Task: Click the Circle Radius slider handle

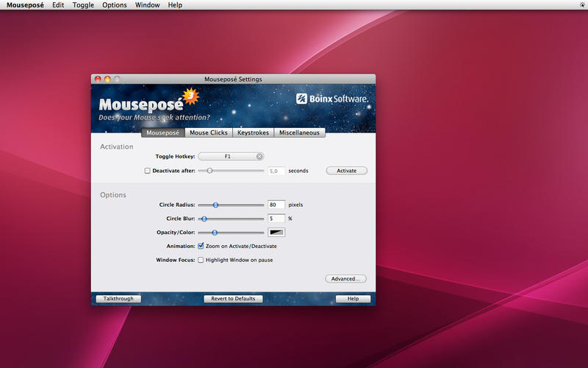Action: pos(215,205)
